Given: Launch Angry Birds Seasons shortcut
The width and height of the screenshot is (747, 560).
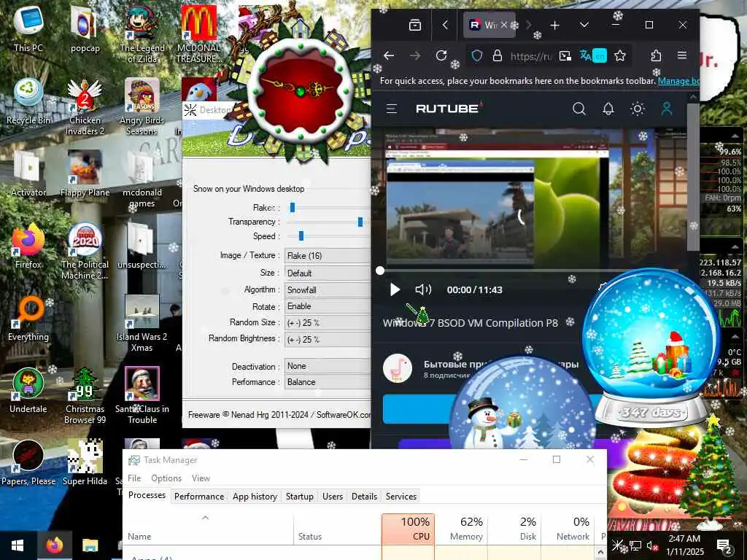Looking at the screenshot, I should tap(142, 107).
